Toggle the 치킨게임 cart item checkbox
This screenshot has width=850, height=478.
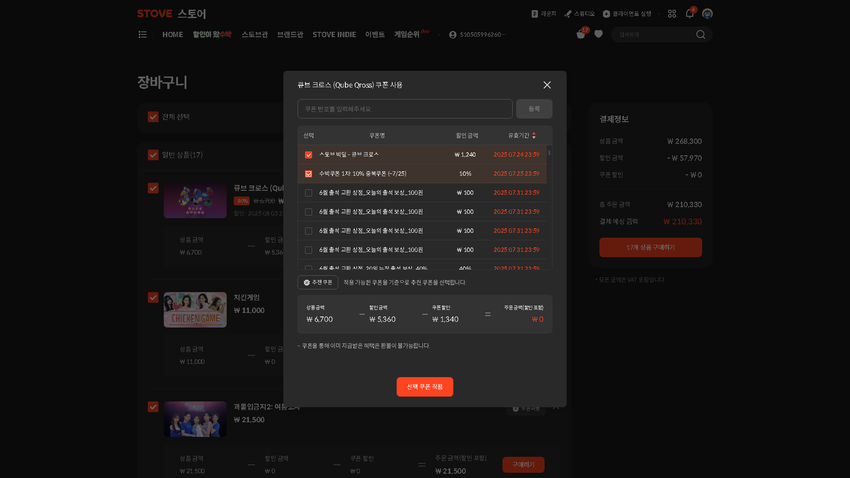pyautogui.click(x=153, y=298)
